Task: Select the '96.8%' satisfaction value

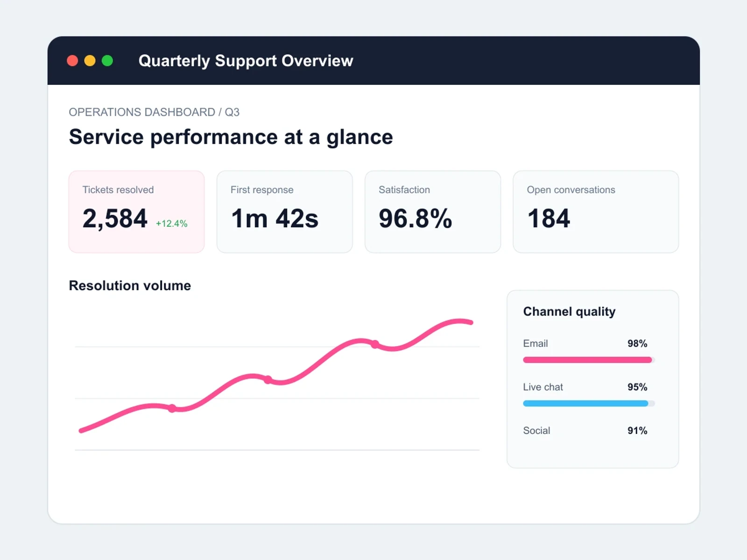Action: (416, 218)
